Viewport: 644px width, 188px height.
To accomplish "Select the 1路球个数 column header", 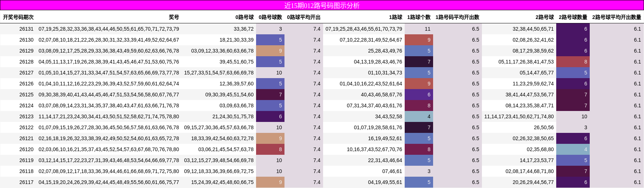I will (419, 17).
